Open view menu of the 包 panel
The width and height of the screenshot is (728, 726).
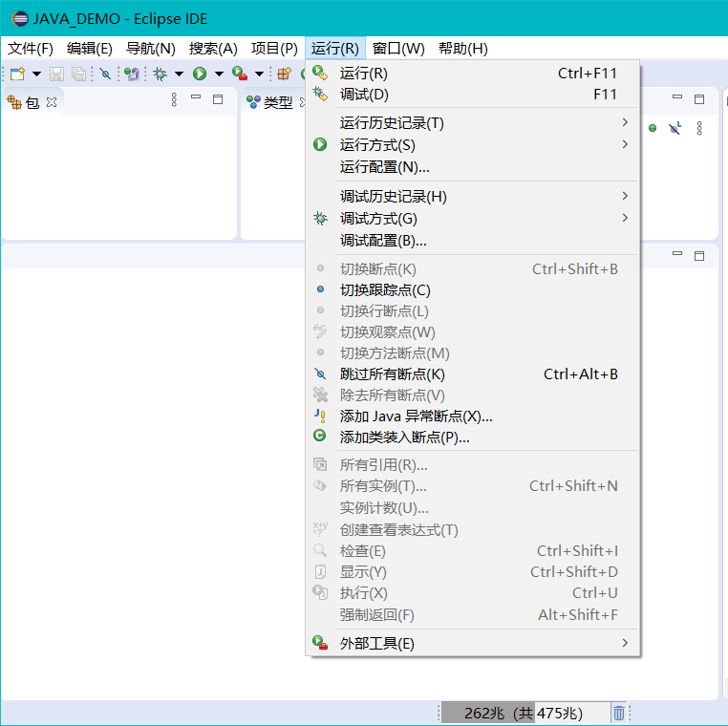pyautogui.click(x=174, y=99)
